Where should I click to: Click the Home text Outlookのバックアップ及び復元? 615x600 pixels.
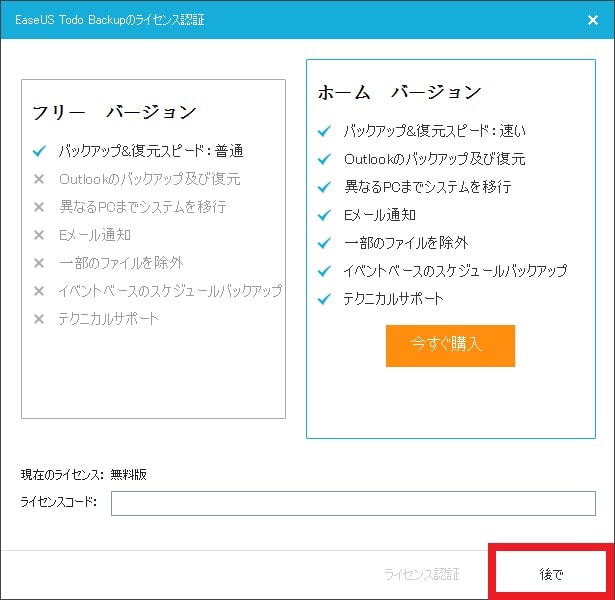435,159
